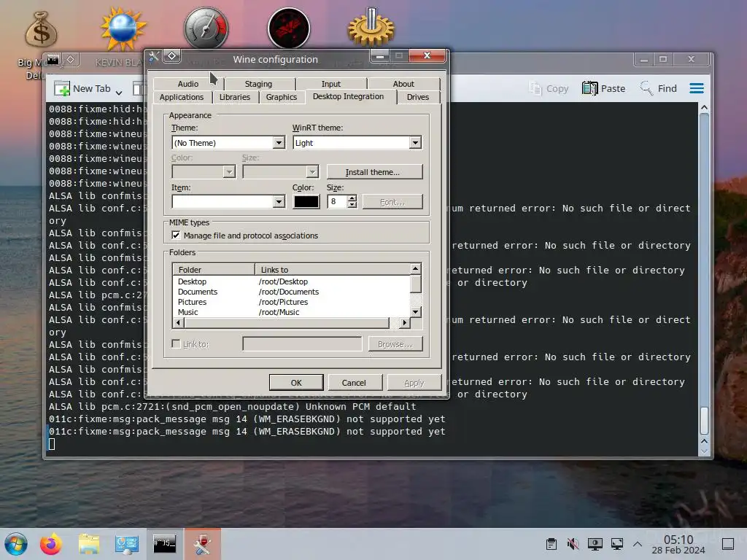
Task: Click the Folders list vertical scrollbar down arrow
Action: [x=415, y=312]
